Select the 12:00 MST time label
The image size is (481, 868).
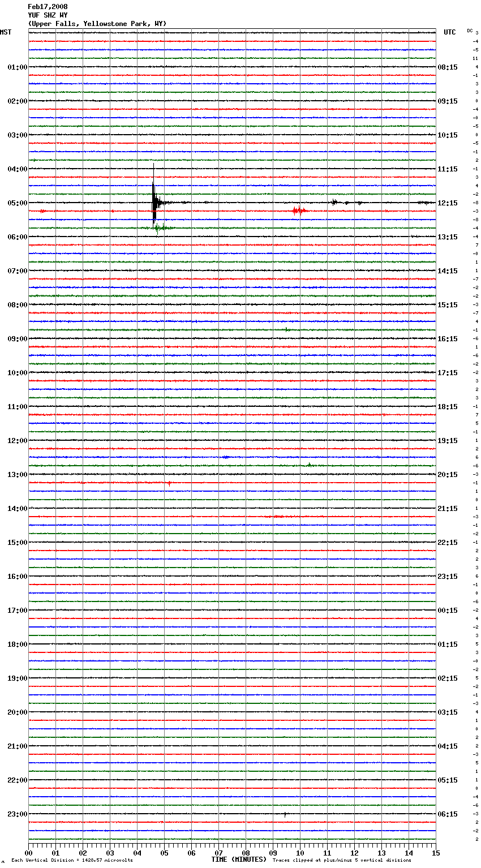tap(17, 441)
